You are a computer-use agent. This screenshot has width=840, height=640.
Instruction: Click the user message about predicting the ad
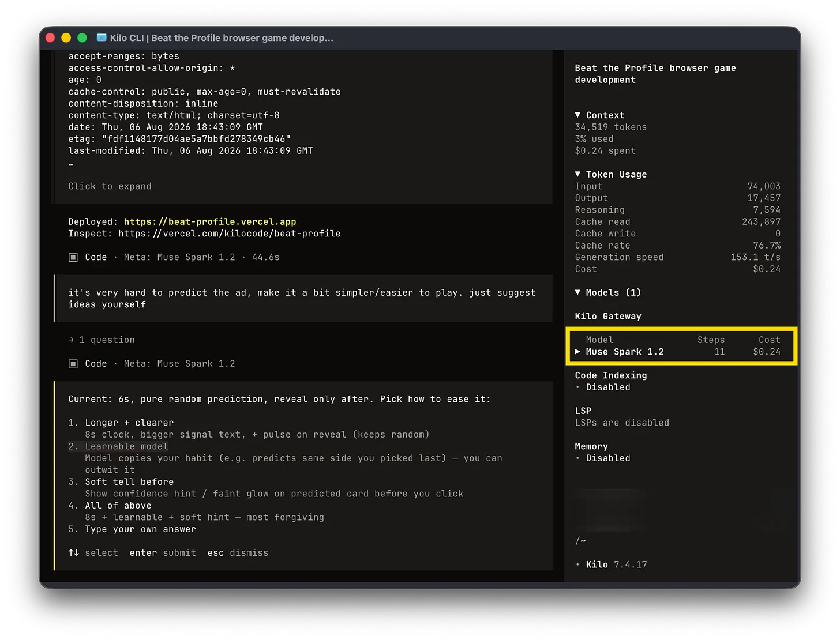click(302, 299)
